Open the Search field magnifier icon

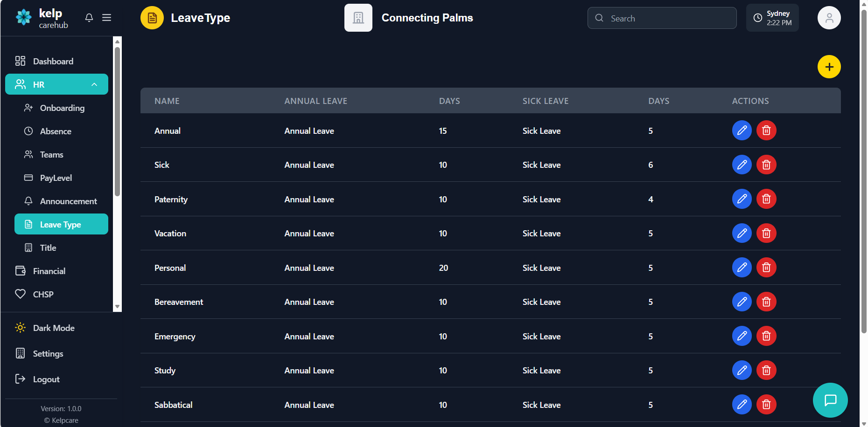(599, 18)
